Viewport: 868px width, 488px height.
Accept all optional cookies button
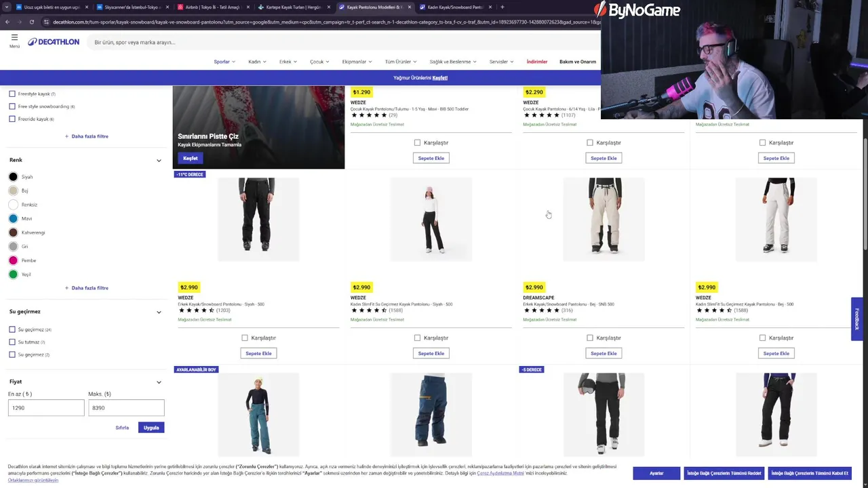(810, 473)
